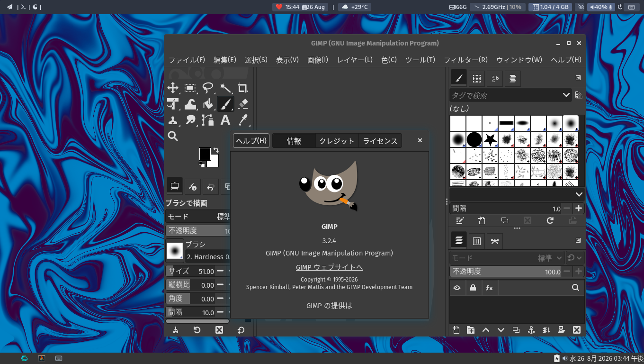Expand the tag assignment dropdown below brushes

579,194
